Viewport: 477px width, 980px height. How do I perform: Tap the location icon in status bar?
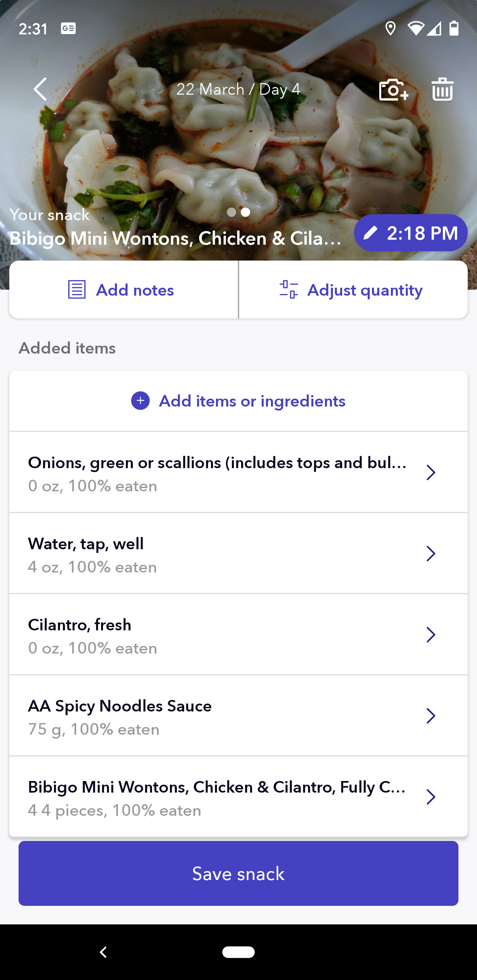pos(390,28)
